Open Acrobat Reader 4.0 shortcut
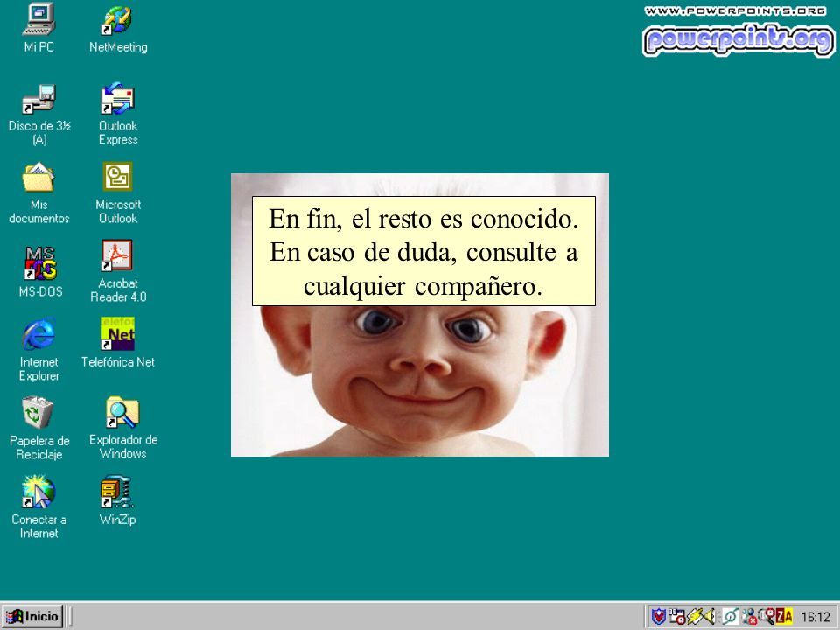840x630 pixels. coord(118,271)
